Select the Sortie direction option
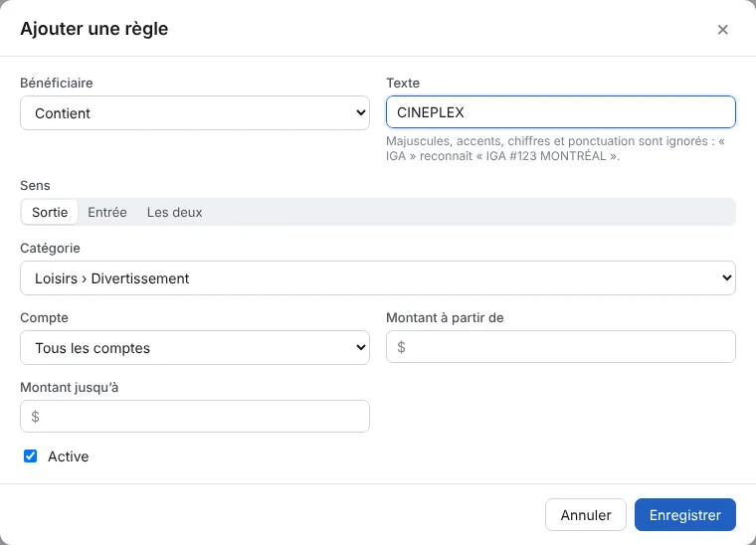 [50, 212]
